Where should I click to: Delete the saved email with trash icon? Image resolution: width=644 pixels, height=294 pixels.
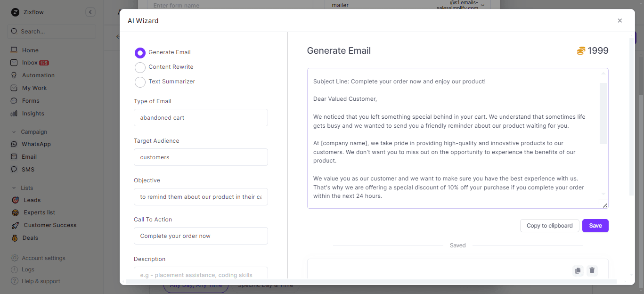click(592, 270)
